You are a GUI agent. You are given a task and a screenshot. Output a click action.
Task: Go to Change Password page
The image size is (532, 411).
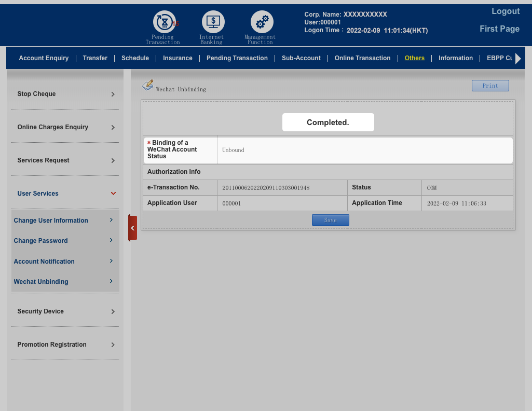(x=41, y=241)
